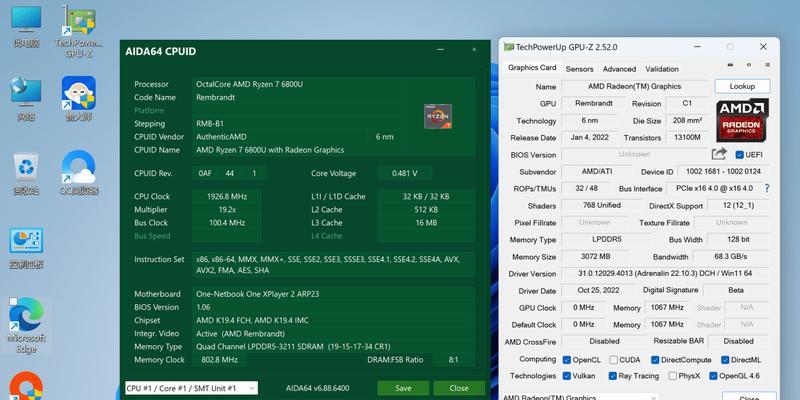Click the Driver Date value Oct 25, 2022
This screenshot has width=800, height=400.
[598, 290]
